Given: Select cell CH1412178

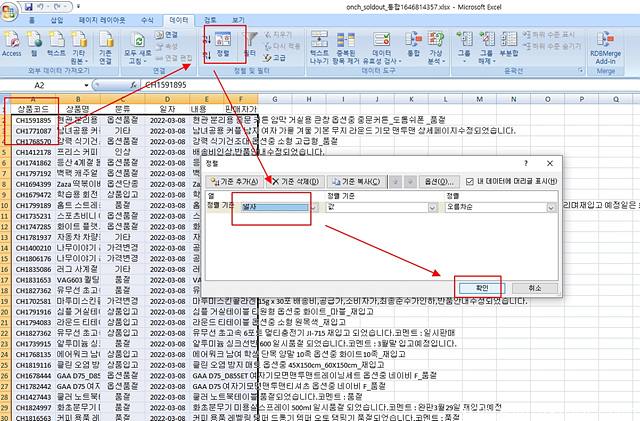Looking at the screenshot, I should coord(33,152).
